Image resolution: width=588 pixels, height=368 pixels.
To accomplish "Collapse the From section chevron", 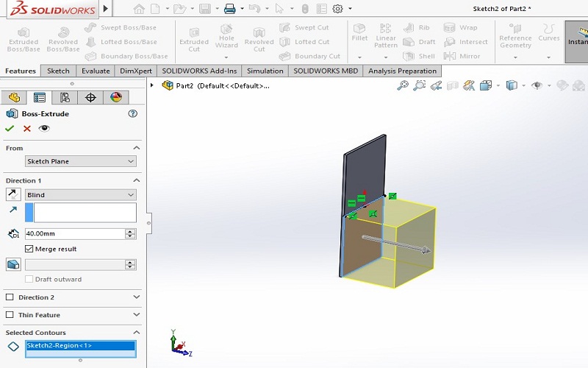I will coord(137,148).
